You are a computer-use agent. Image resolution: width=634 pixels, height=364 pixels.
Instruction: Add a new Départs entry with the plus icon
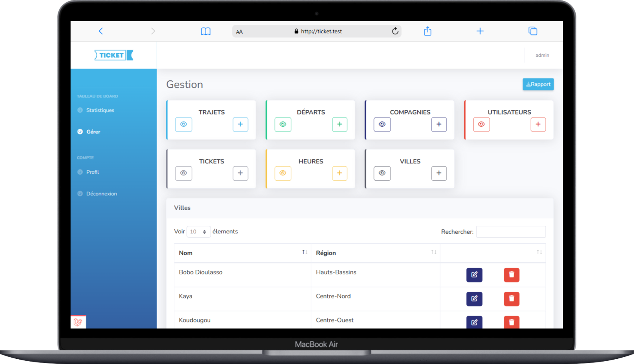pos(339,124)
